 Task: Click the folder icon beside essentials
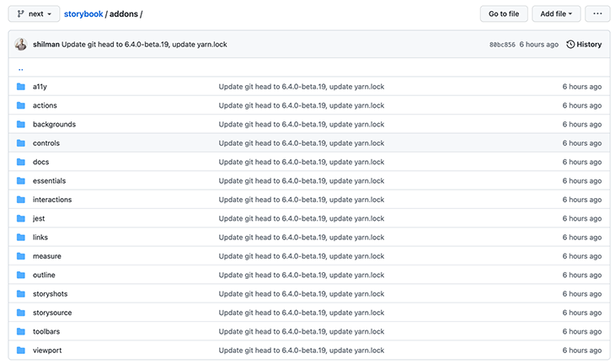click(x=21, y=181)
